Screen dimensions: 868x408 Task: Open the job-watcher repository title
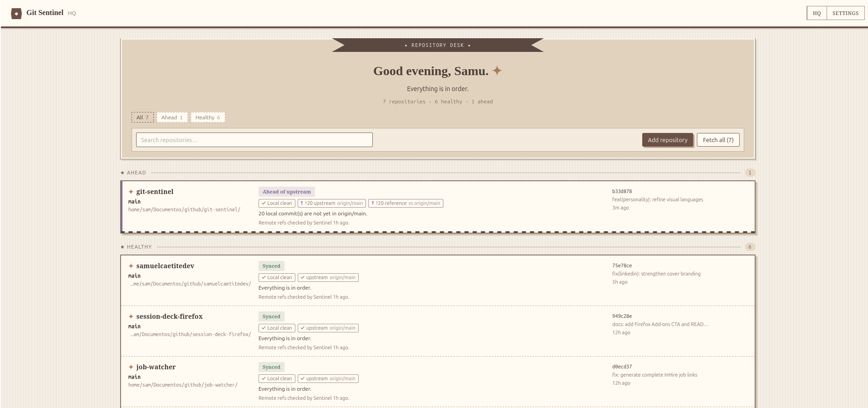pos(156,367)
